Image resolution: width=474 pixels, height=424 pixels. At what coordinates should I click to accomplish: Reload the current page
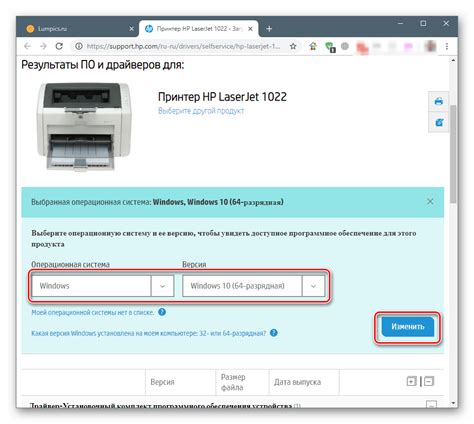click(59, 46)
